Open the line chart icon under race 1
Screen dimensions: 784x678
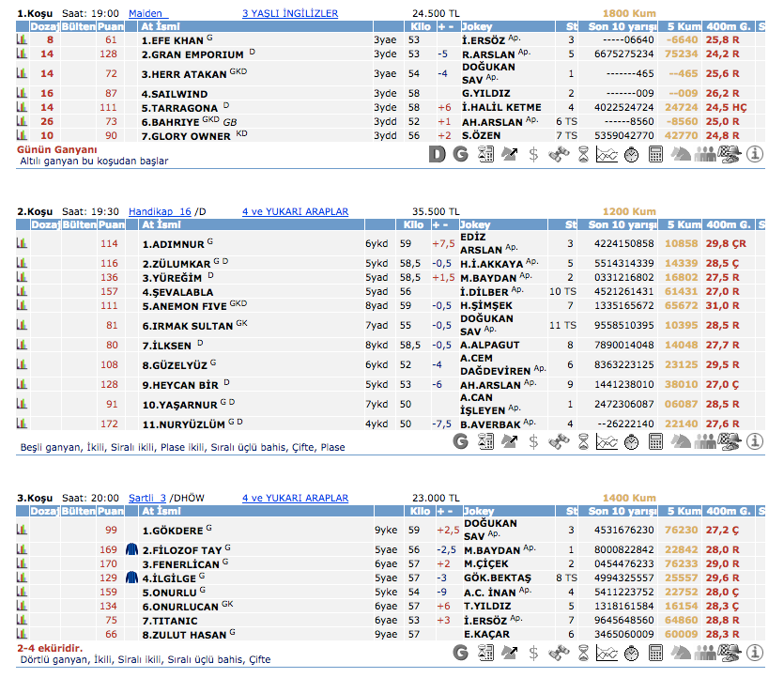pos(607,154)
